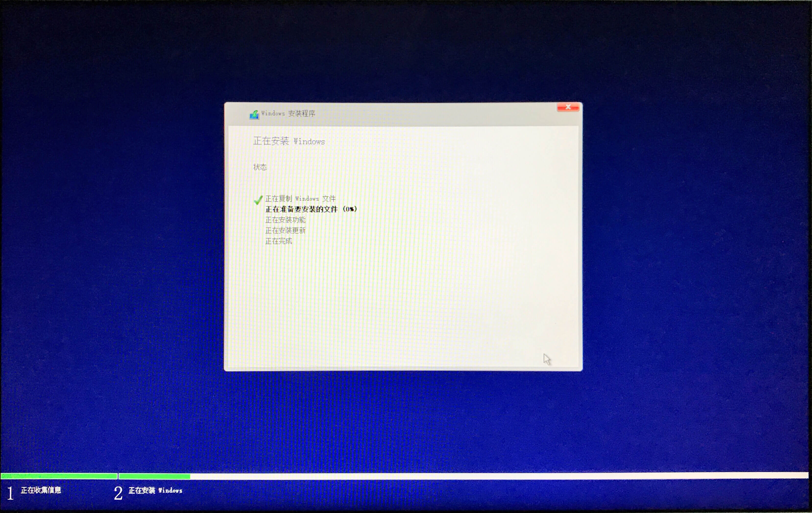Screen dimensions: 812x513
Task: Click the 正在安装功能 status line
Action: point(285,220)
